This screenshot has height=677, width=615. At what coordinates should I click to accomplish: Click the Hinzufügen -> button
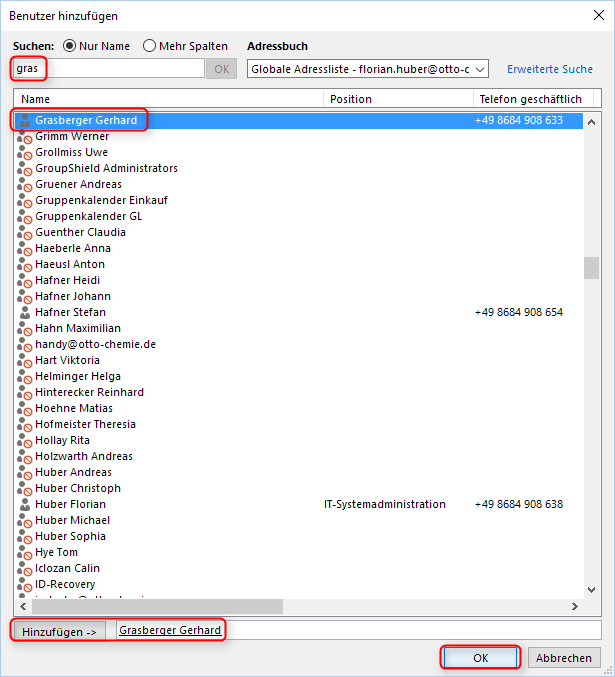59,632
